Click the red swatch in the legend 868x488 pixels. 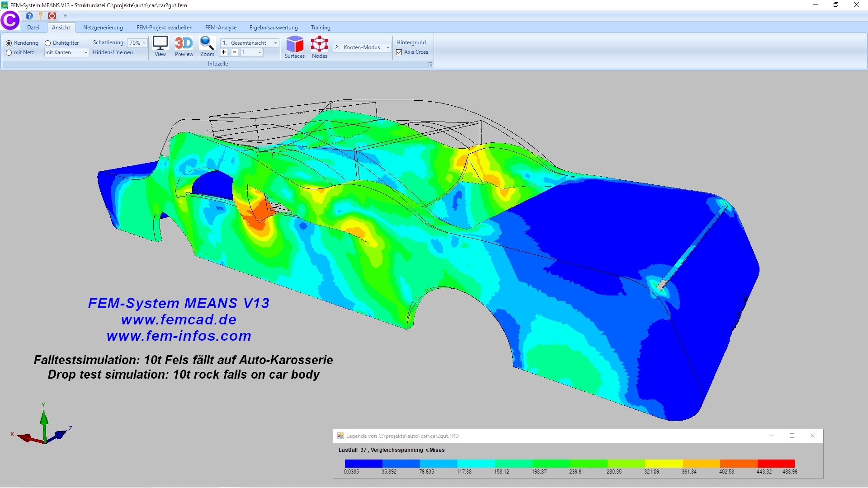pyautogui.click(x=776, y=464)
